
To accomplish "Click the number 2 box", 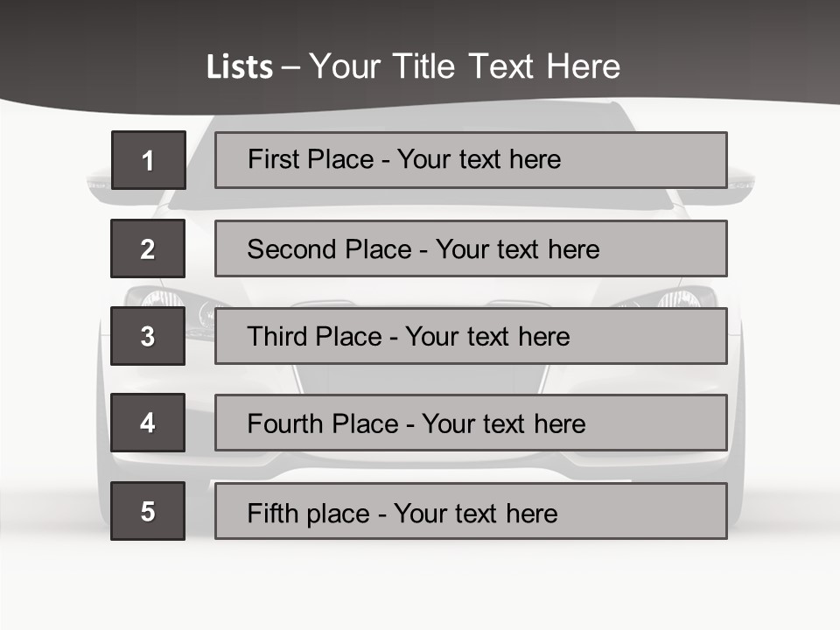I will click(148, 248).
